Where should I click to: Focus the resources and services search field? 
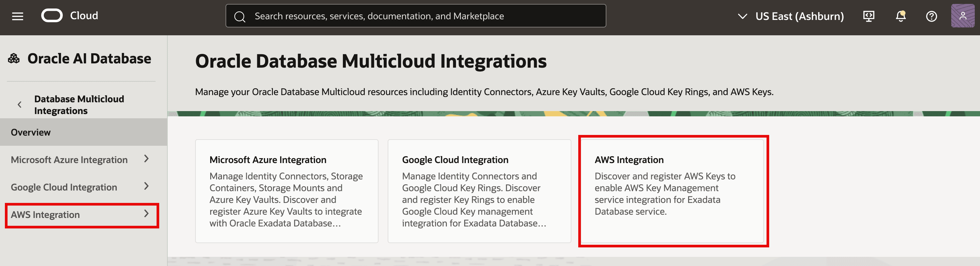coord(415,16)
